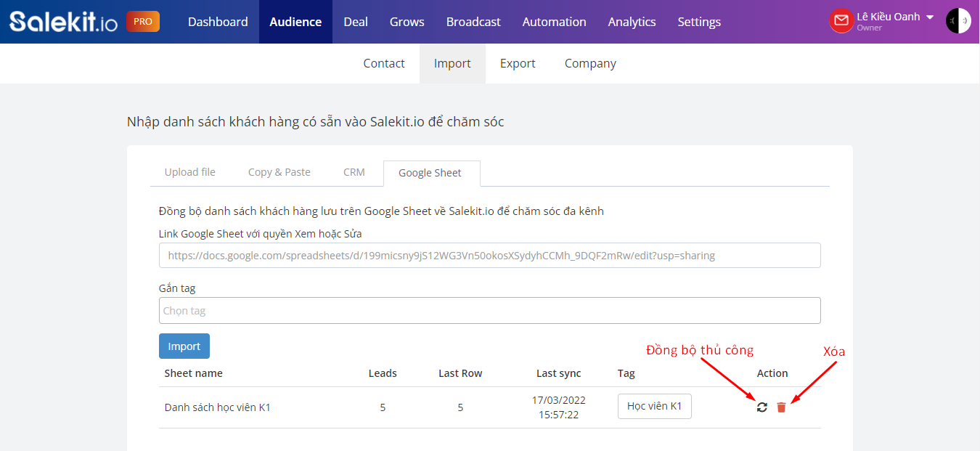This screenshot has height=451, width=980.
Task: Switch to the Company sub-tab
Action: click(x=590, y=63)
